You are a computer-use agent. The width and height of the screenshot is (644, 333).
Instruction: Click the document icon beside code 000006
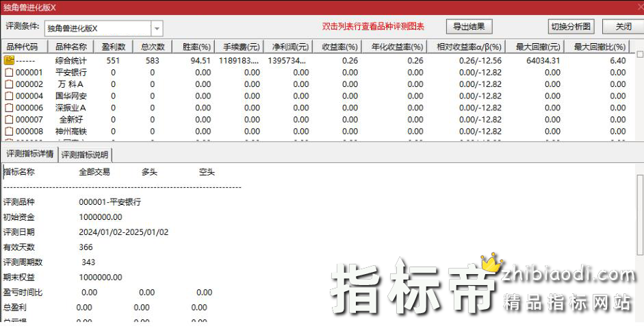point(9,108)
